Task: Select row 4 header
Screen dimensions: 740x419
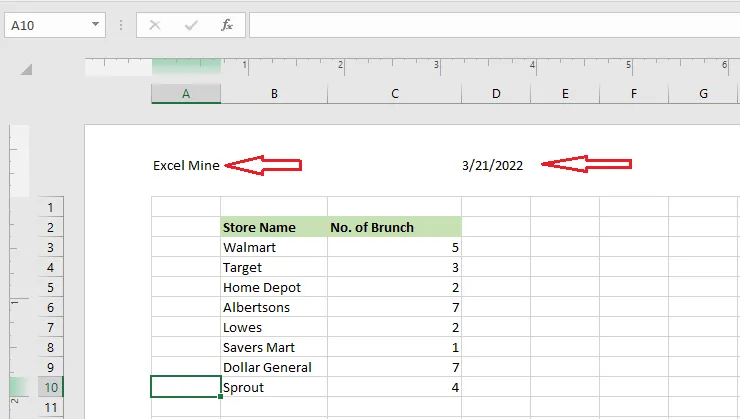Action: tap(50, 267)
